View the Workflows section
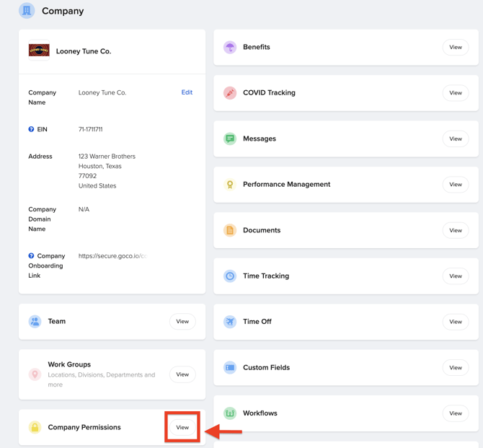This screenshot has width=483, height=448. coord(456,413)
